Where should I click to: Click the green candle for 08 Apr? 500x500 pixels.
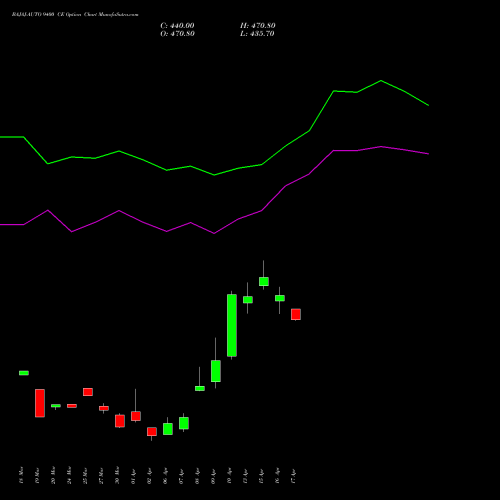(200, 388)
